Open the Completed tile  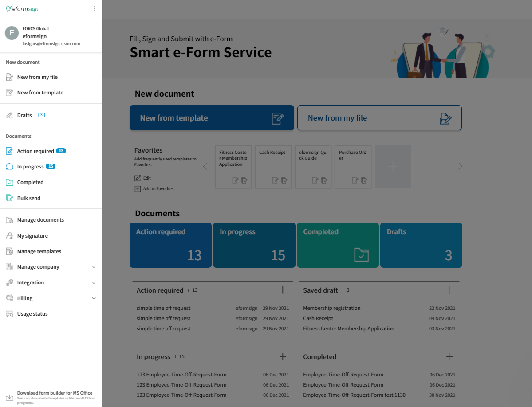click(x=338, y=245)
